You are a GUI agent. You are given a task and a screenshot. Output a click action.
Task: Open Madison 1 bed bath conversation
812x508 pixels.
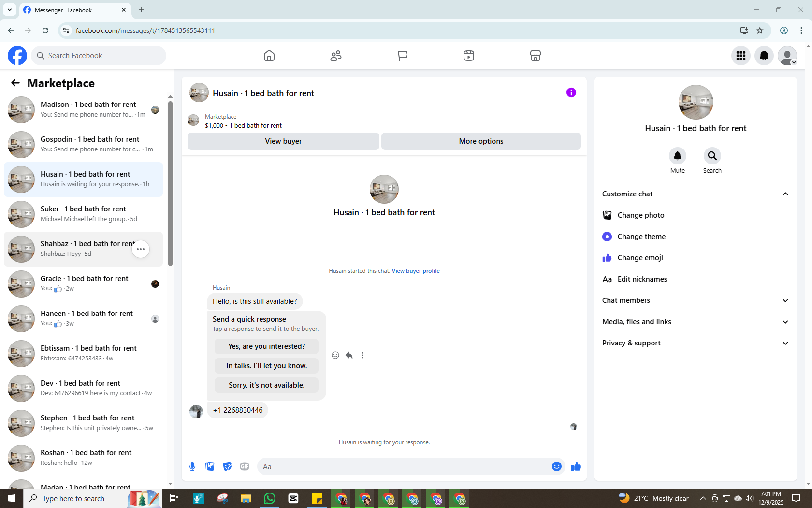(x=83, y=110)
